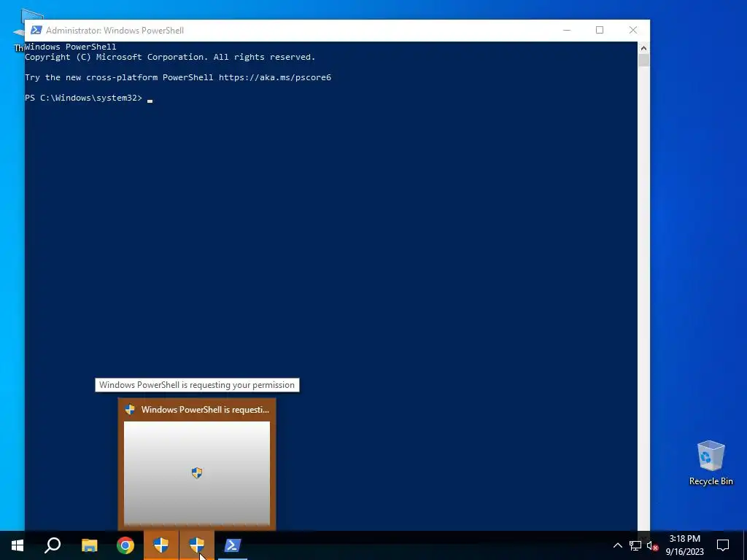Select hovered UAC shield taskbar icon
Screen dimensions: 747x560
tap(197, 545)
